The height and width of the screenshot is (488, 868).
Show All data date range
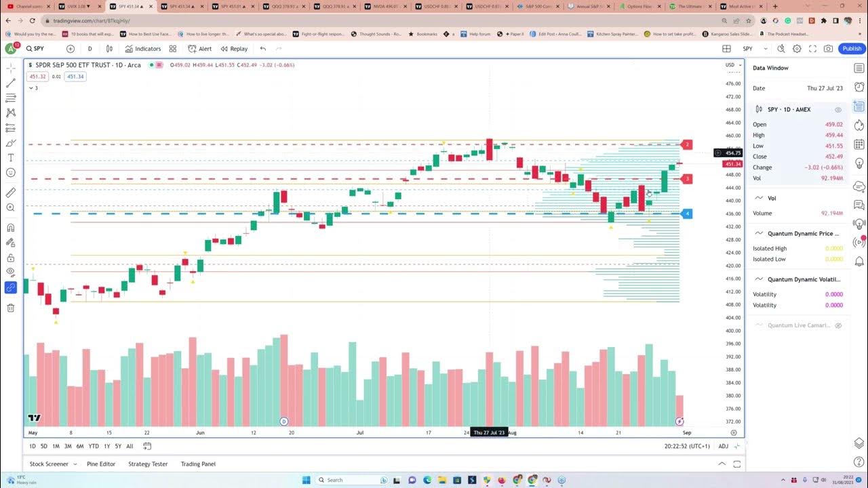pos(130,446)
